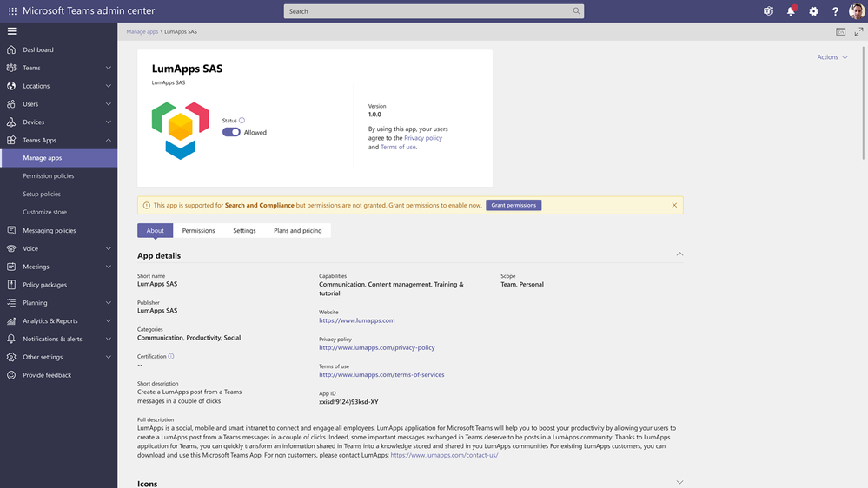Open the https://www.lumapps.com website link
This screenshot has width=868, height=488.
[356, 320]
